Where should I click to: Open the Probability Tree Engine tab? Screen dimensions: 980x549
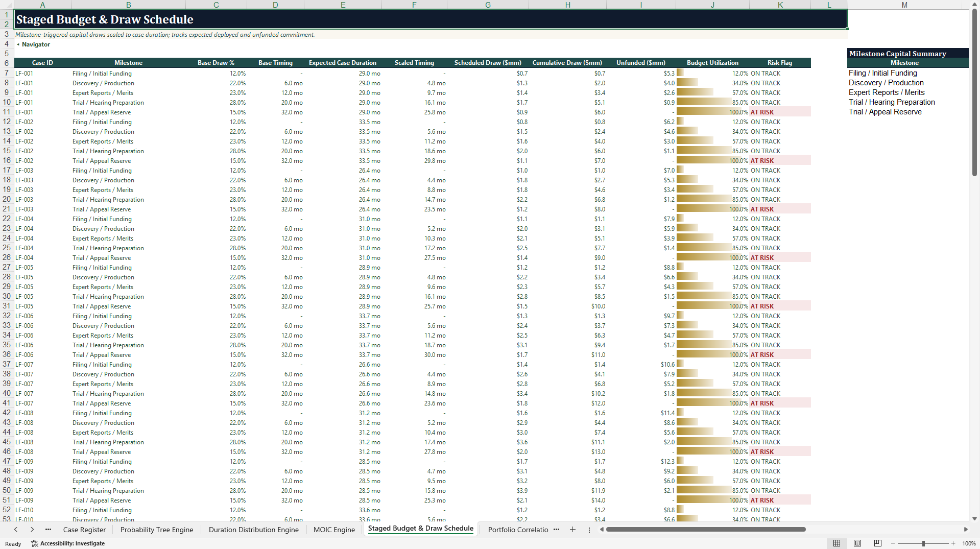coord(157,530)
